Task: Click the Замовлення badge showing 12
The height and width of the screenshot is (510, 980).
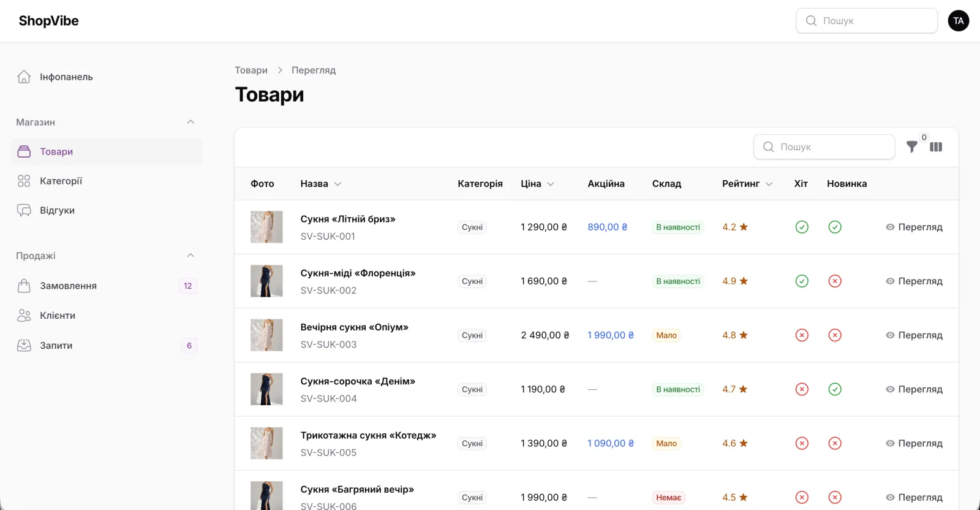Action: (187, 286)
